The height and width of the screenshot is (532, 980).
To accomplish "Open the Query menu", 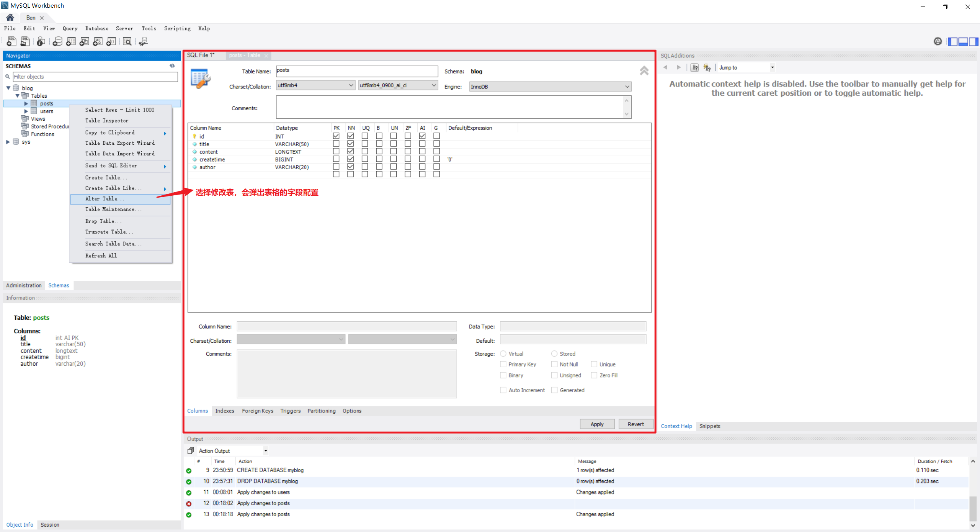I will 70,28.
